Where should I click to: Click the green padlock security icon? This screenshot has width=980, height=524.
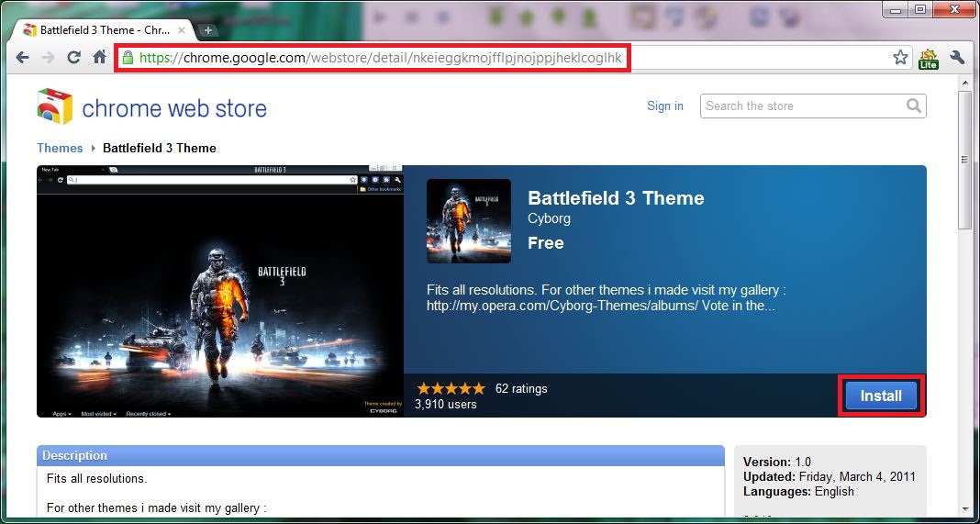tap(128, 58)
